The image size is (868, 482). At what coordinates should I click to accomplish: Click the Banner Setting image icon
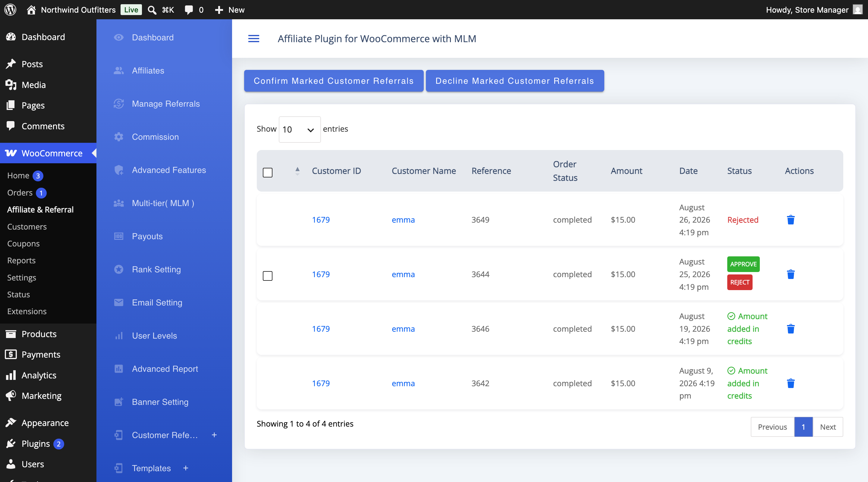(x=119, y=402)
